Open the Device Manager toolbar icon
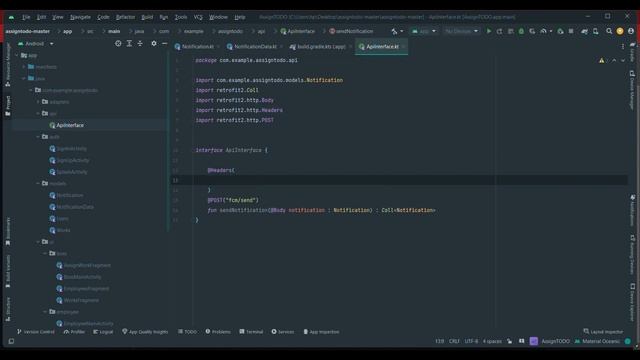 [596, 31]
